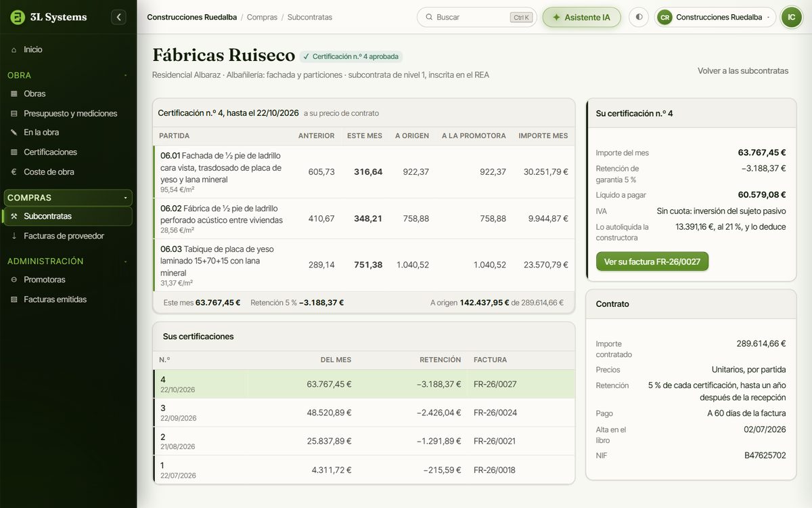
Task: Open Inicio in the sidebar
Action: (68, 49)
